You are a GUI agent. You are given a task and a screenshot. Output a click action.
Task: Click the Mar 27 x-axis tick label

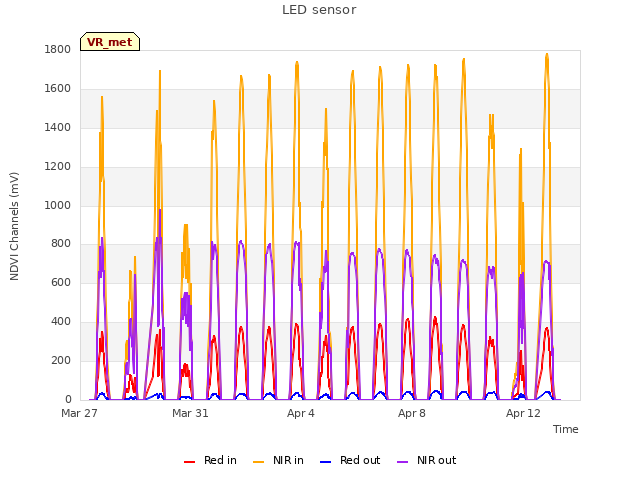click(79, 413)
